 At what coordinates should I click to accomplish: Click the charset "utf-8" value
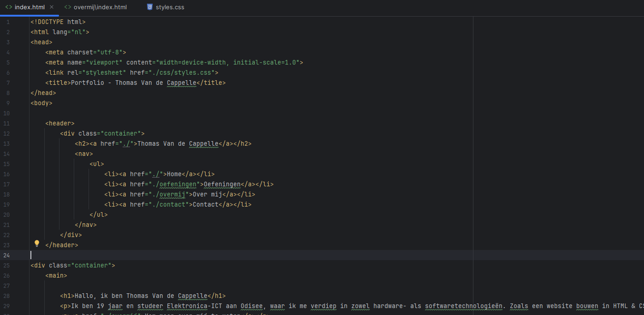(110, 52)
